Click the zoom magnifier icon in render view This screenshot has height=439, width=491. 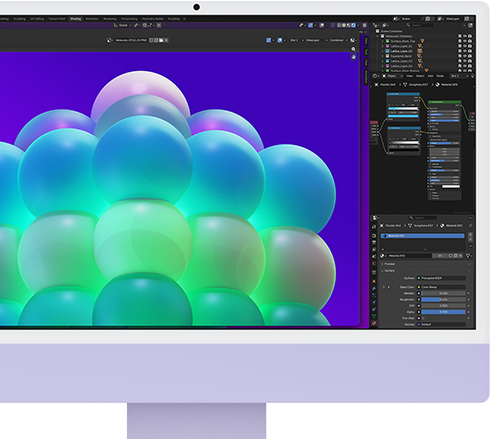353,49
